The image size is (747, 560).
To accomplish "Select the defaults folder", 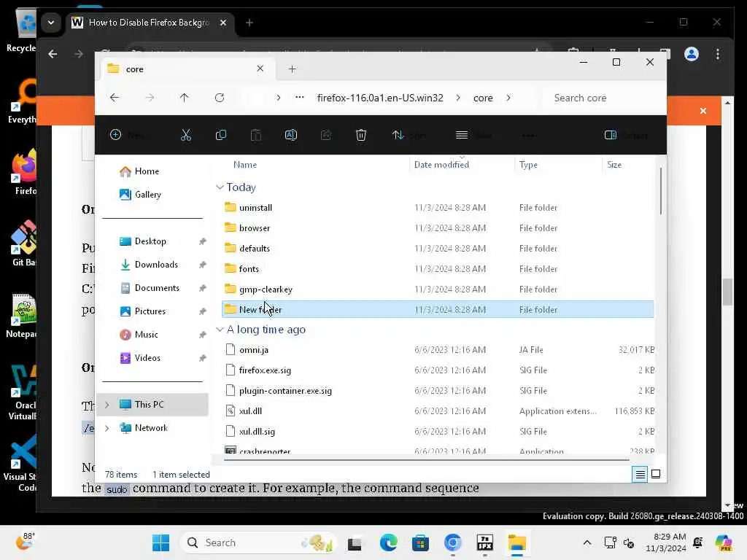I will (x=438, y=249).
